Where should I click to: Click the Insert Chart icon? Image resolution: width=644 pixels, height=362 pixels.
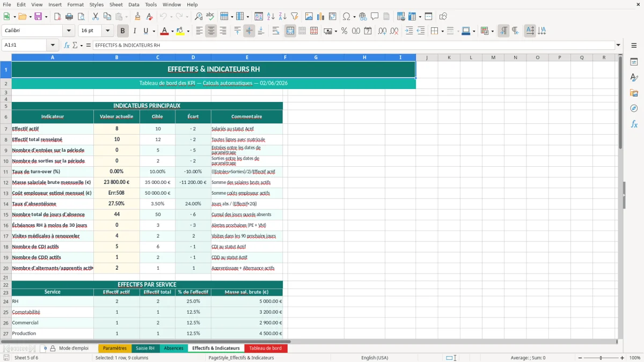tap(321, 17)
